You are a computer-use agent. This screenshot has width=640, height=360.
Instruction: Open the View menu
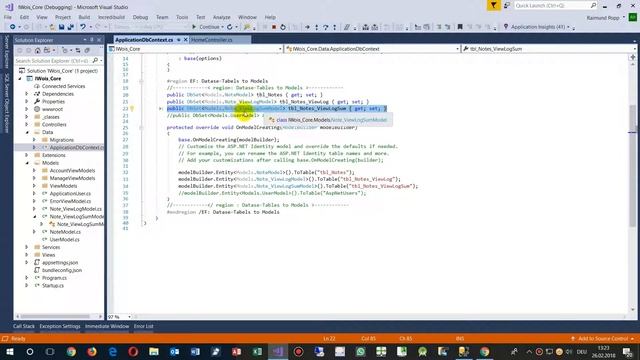(x=42, y=17)
